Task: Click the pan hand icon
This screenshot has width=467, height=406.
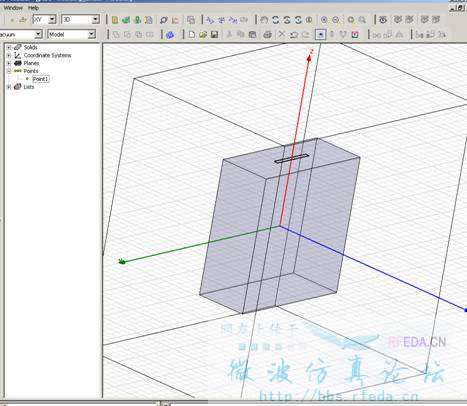Action: [x=264, y=20]
